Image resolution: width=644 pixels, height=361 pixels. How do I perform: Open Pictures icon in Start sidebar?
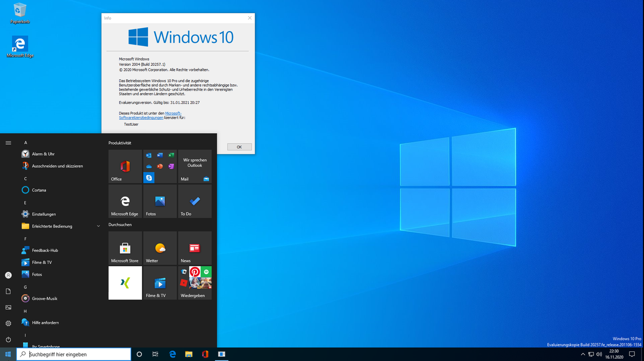(8, 307)
